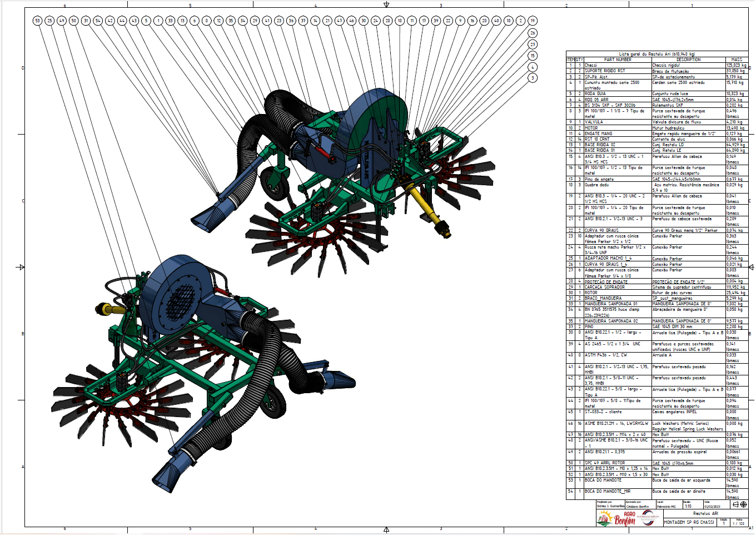Click the balloon callout numbered 53

tap(37, 21)
